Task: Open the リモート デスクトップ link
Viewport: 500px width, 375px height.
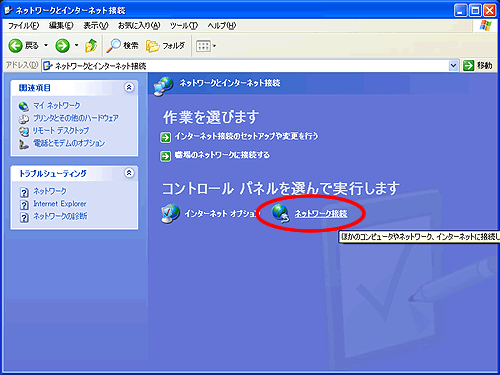Action: click(61, 131)
